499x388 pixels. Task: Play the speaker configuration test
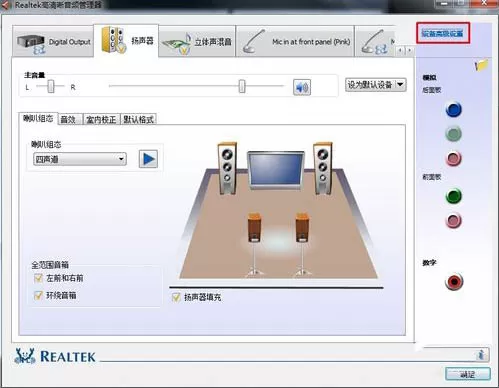click(x=148, y=159)
